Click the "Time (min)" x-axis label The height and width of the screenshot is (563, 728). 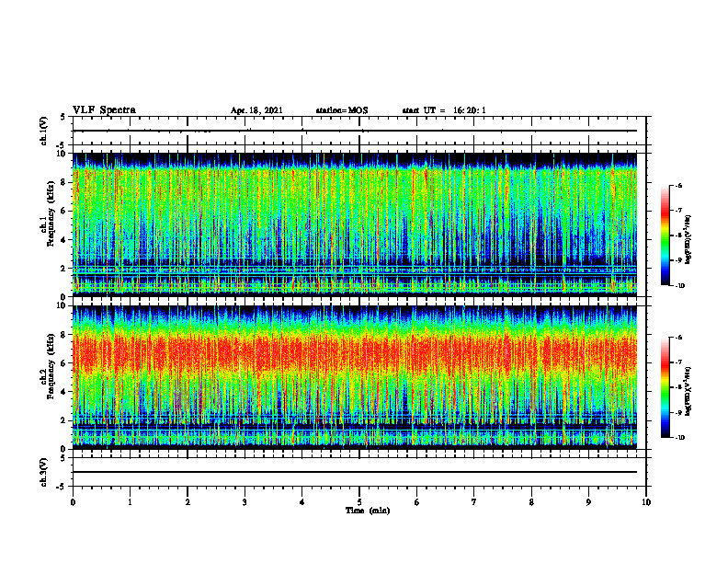[368, 511]
